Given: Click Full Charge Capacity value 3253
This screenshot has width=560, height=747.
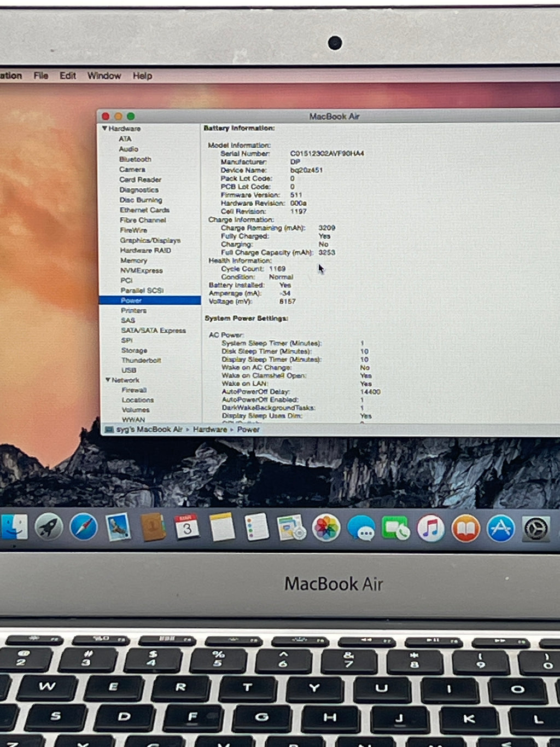Looking at the screenshot, I should click(x=327, y=252).
